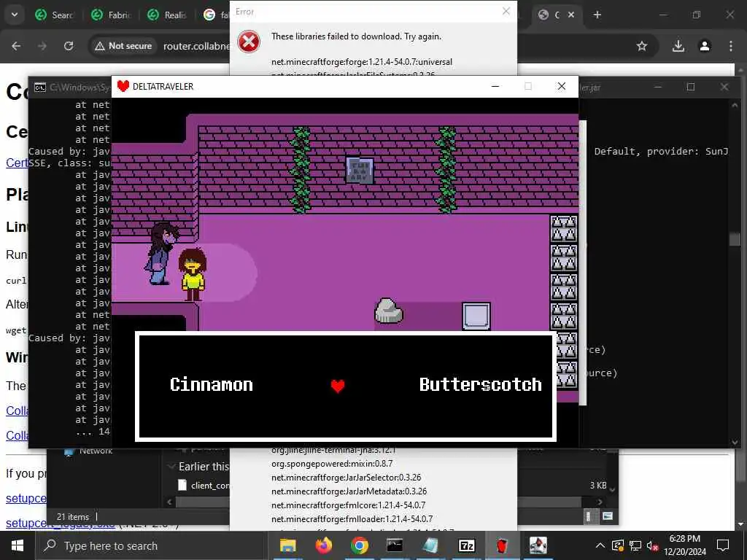Click the wall plaque in the game

pos(359,170)
